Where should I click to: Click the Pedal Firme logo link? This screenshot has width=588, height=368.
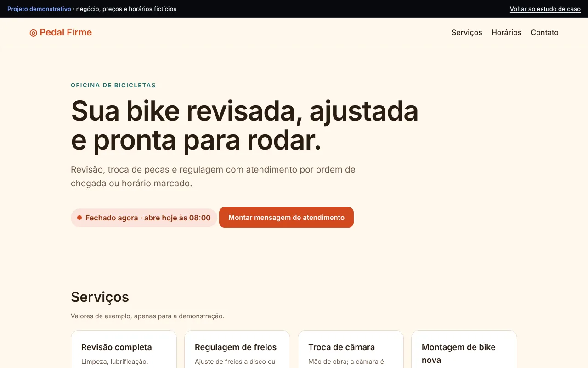tap(61, 32)
